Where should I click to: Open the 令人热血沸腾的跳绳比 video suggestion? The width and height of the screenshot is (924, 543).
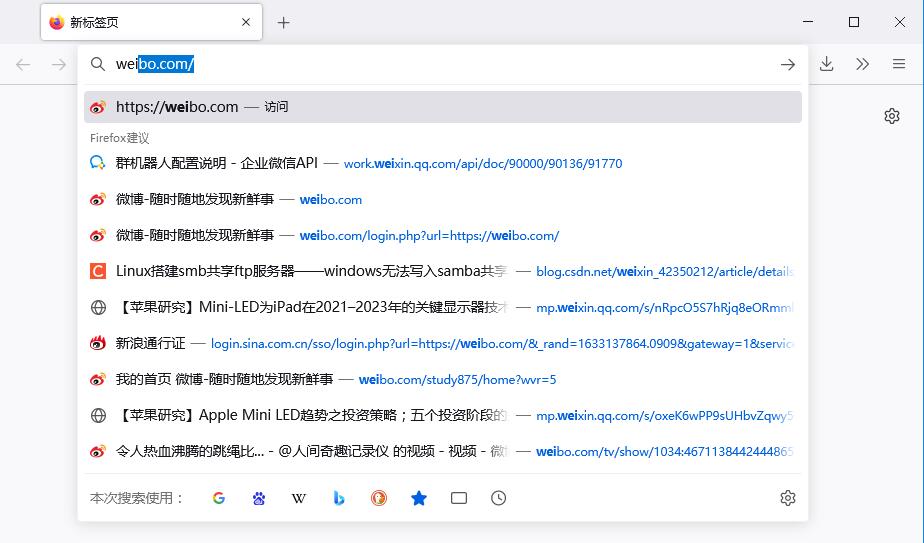pos(443,451)
